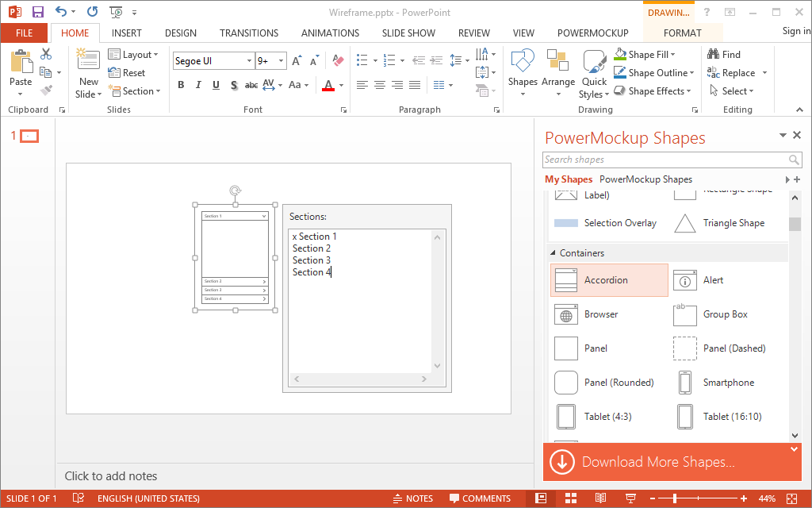Switch to the POWERMOCKUP ribbon tab
Viewport: 812px width, 508px height.
point(592,33)
